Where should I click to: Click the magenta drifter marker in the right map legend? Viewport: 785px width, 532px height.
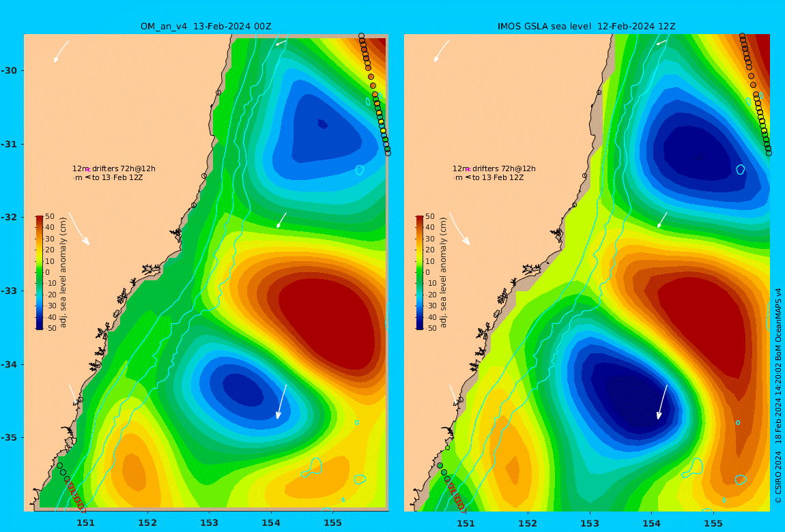point(468,170)
